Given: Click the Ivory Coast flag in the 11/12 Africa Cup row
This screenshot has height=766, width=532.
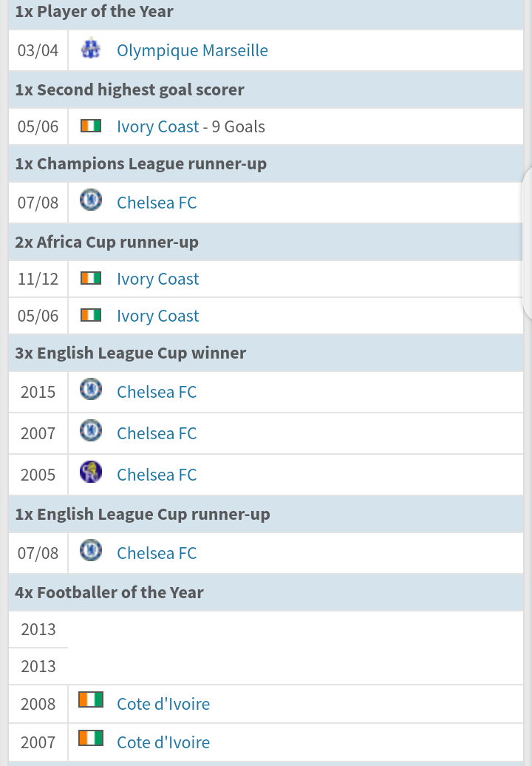Looking at the screenshot, I should coord(91,279).
